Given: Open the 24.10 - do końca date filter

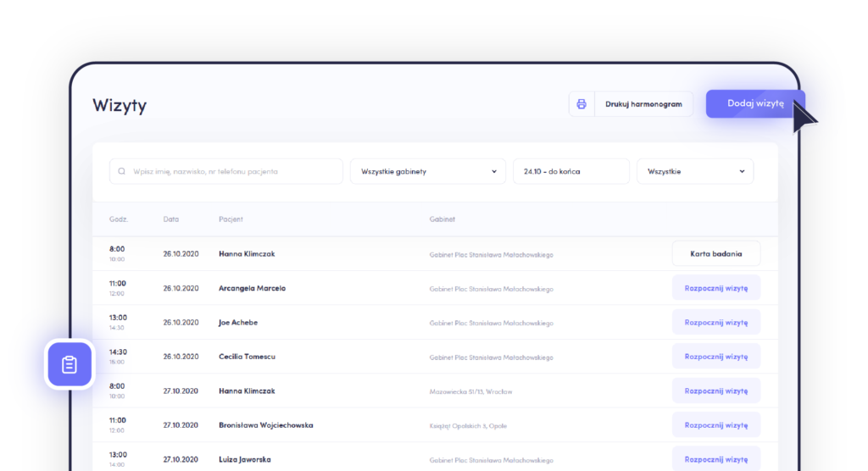Looking at the screenshot, I should click(x=571, y=172).
